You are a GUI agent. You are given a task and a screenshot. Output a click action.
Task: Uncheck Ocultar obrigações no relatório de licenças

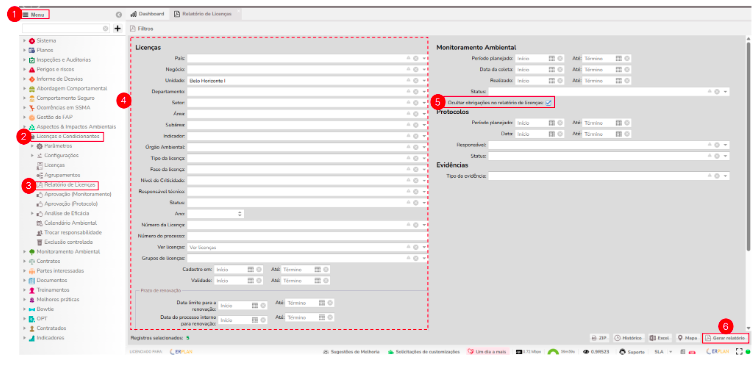(x=549, y=102)
